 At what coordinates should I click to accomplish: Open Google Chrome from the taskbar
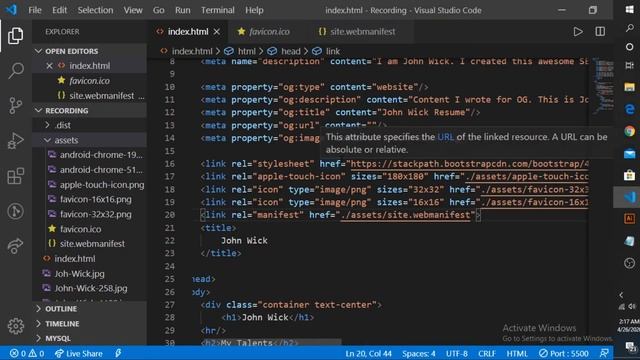pyautogui.click(x=629, y=131)
